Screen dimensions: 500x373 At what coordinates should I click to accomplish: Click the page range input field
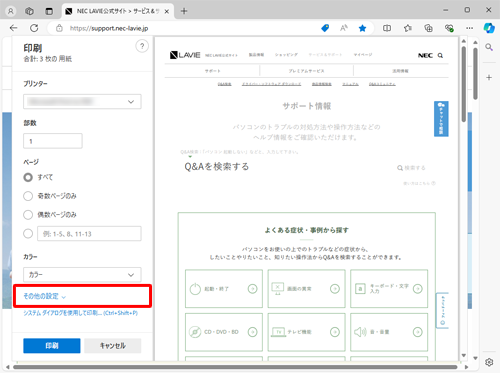(89, 234)
